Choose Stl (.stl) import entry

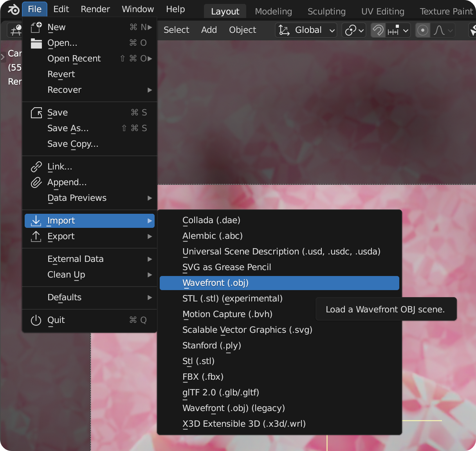point(279,361)
